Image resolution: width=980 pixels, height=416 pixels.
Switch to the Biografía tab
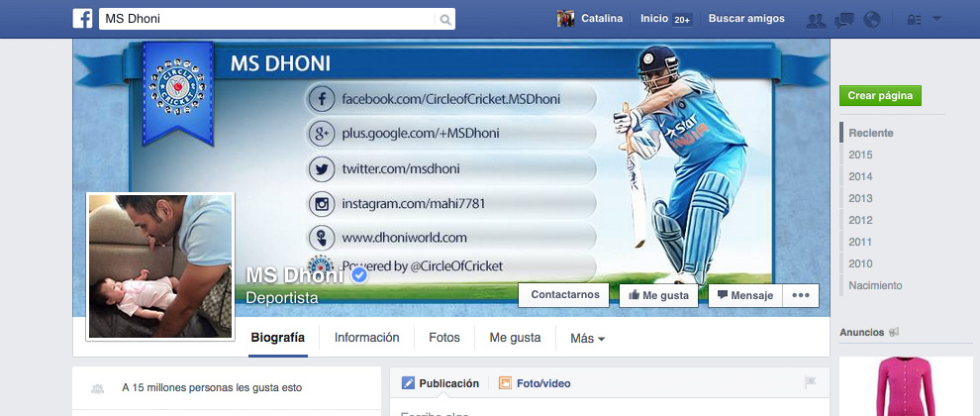[x=278, y=338]
